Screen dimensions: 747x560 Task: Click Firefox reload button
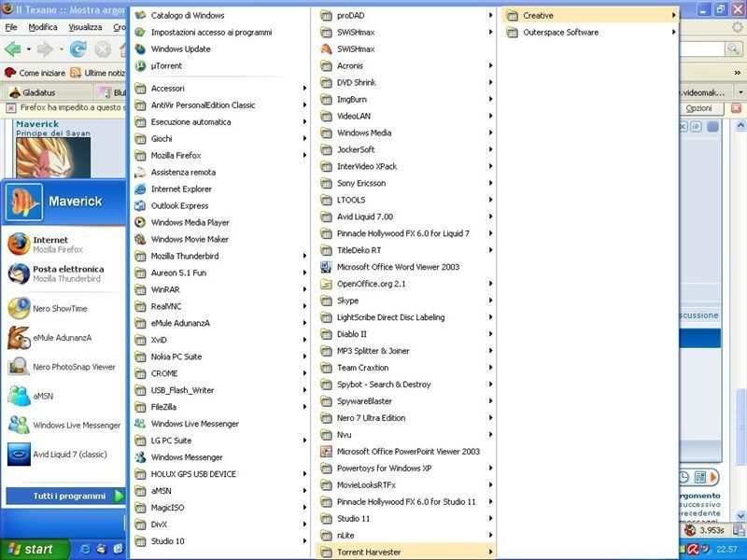point(78,49)
